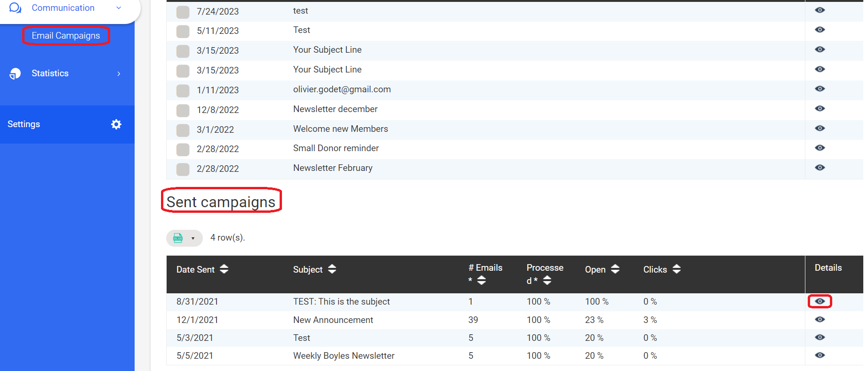Open details for TEST: This is the subject
The height and width of the screenshot is (371, 868).
coord(820,301)
